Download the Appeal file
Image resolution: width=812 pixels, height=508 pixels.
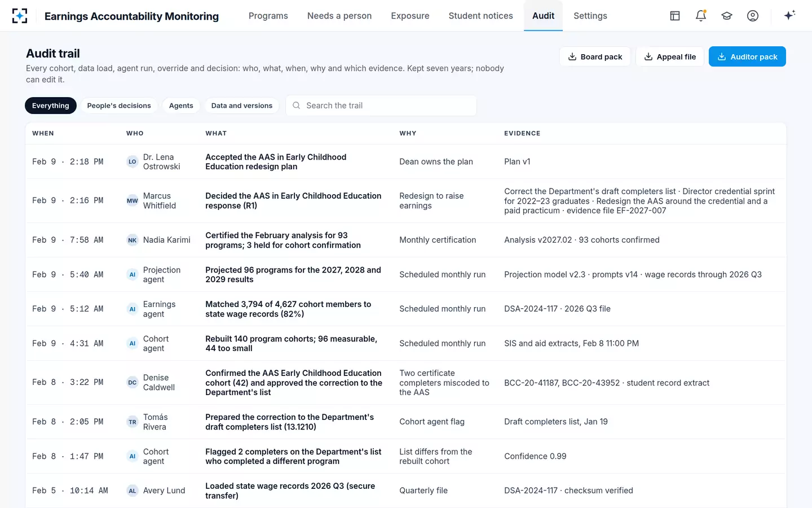[670, 56]
